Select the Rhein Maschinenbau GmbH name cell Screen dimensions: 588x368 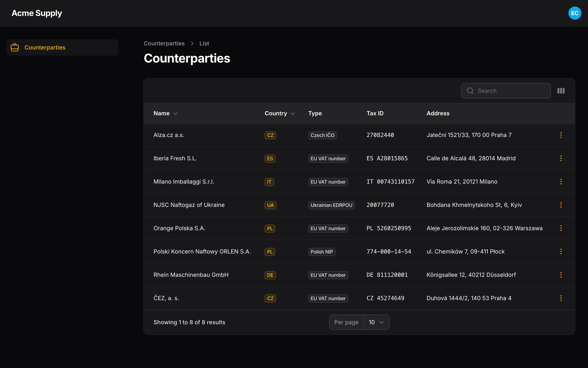click(x=191, y=275)
